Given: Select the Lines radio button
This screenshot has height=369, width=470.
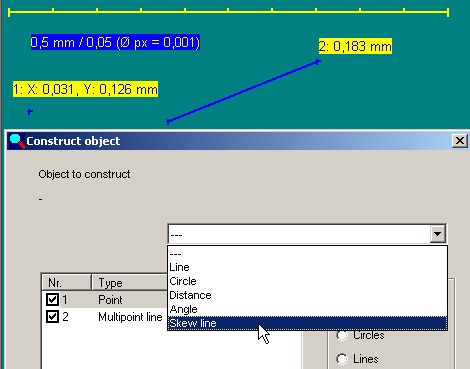Looking at the screenshot, I should click(342, 359).
